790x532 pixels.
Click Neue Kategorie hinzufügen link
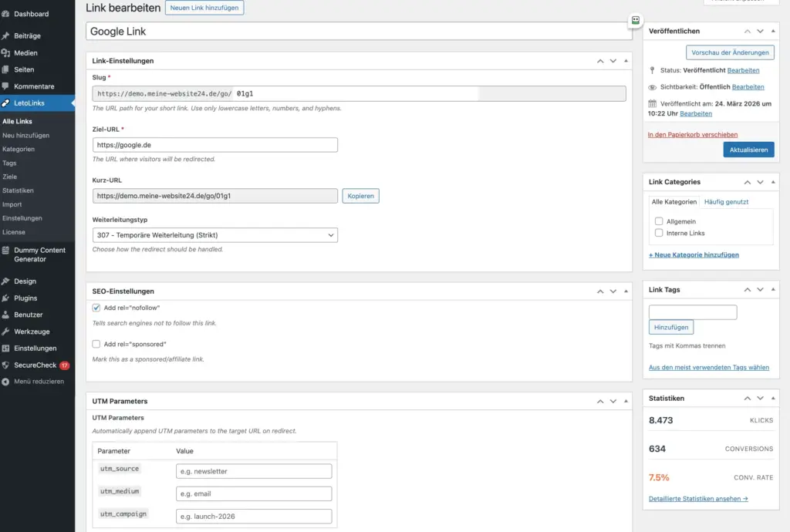pos(694,254)
